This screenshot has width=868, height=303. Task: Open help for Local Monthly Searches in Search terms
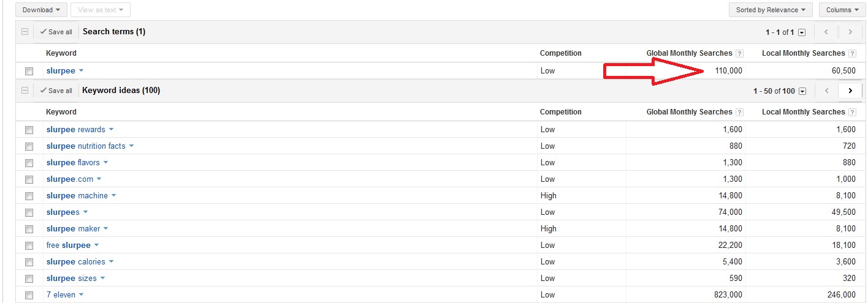tap(852, 53)
